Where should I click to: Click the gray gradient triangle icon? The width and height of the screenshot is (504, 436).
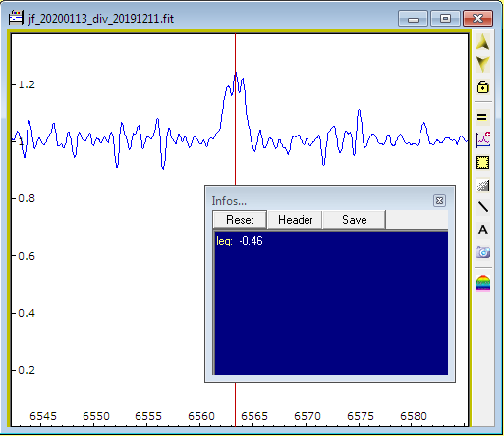click(482, 186)
